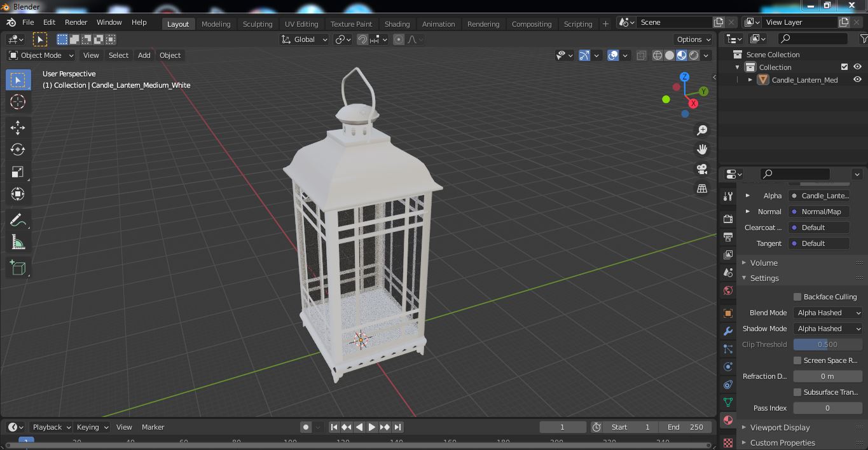
Task: Open the File menu
Action: 28,22
